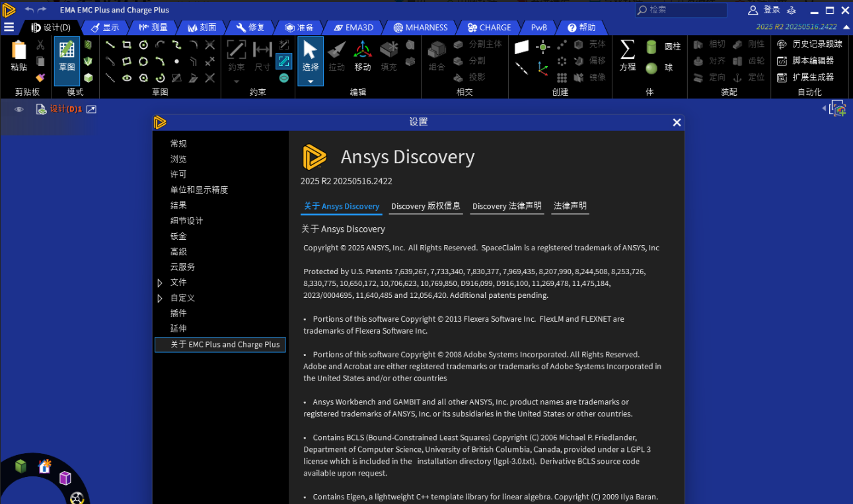
Task: Click the 球 sphere body tool
Action: [x=659, y=67]
